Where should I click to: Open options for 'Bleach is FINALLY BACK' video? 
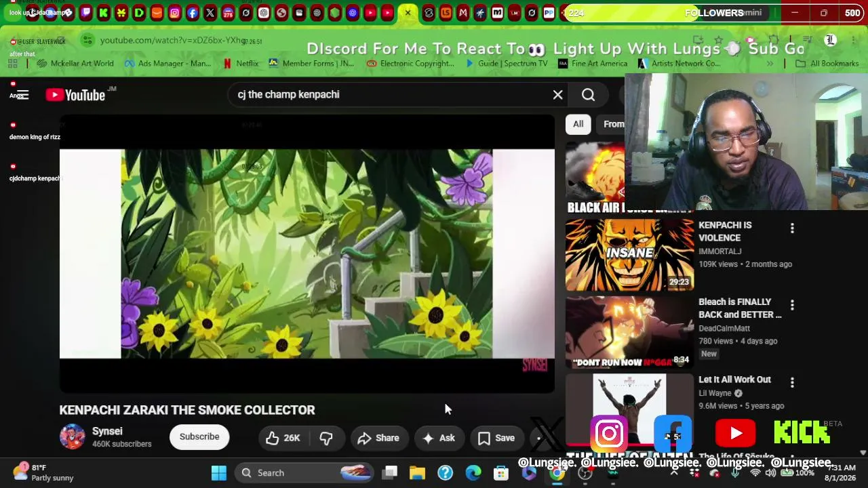pos(792,305)
